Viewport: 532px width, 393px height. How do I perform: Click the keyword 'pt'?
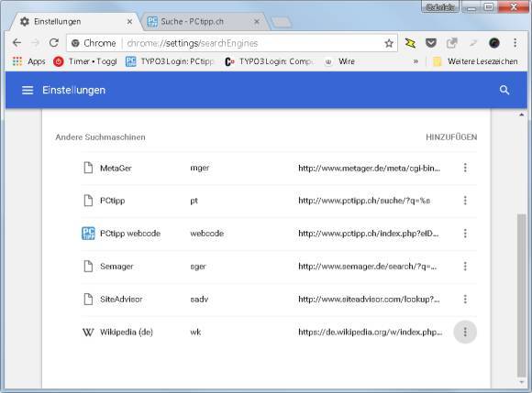click(x=194, y=201)
